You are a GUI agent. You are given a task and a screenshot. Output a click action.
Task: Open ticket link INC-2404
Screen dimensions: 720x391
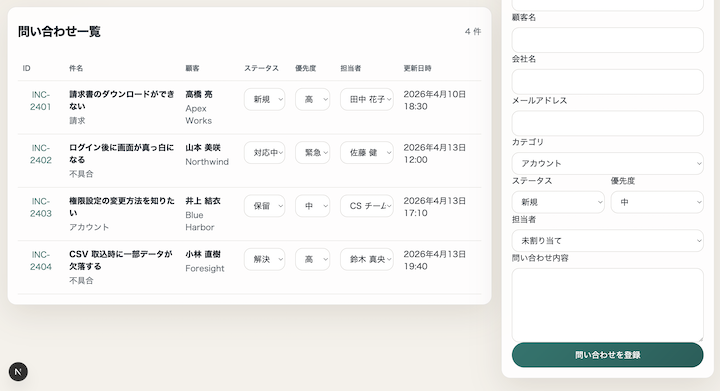point(40,260)
